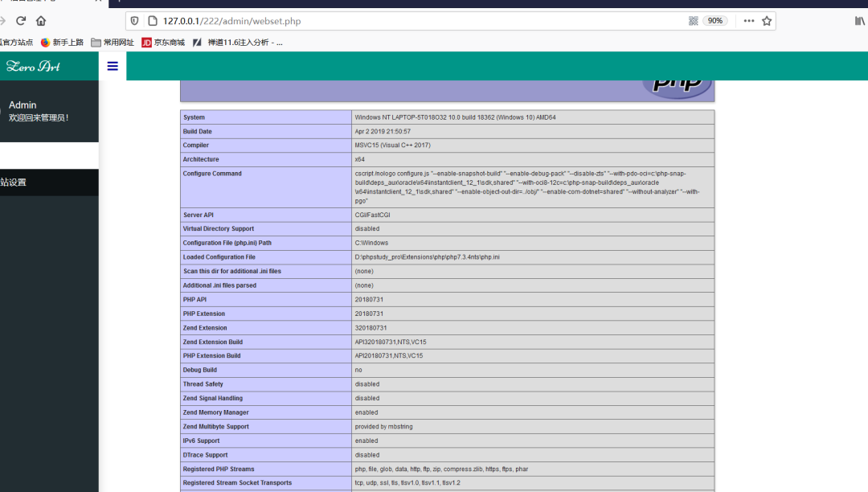Open 禅道11.6注入分析 bookmark
868x492 pixels.
click(238, 43)
